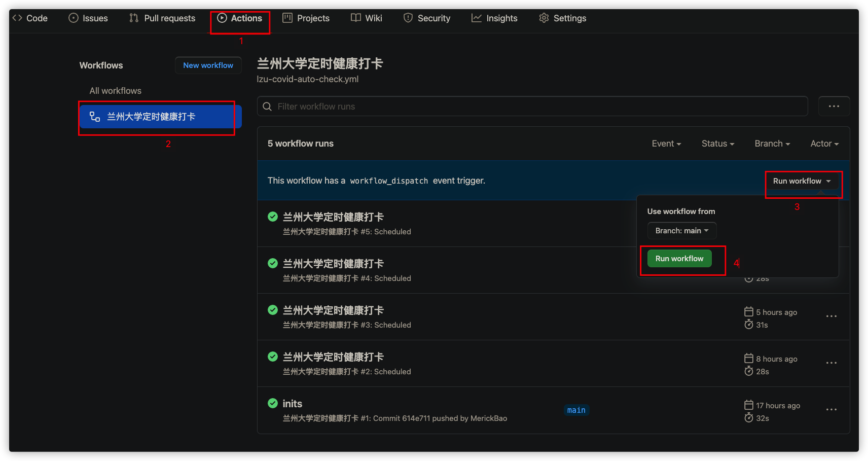Click the stopwatch icon beside 28s in run #2
The image size is (868, 461).
(x=749, y=371)
